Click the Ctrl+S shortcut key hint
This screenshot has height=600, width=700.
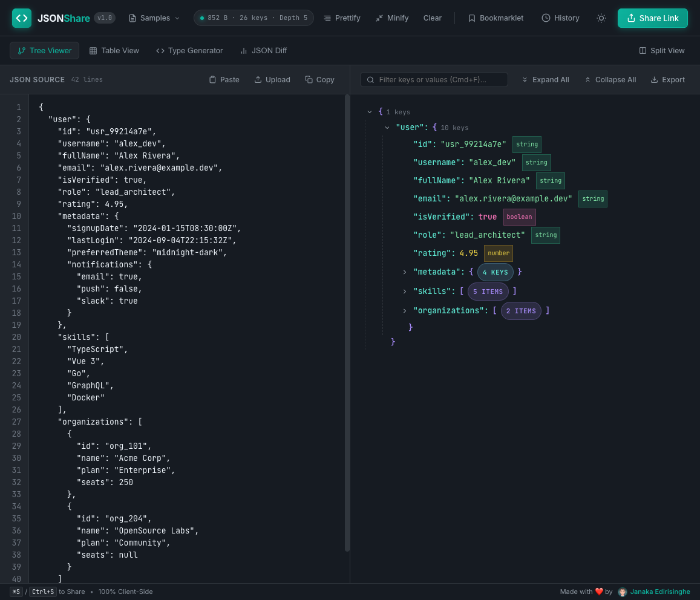(43, 592)
